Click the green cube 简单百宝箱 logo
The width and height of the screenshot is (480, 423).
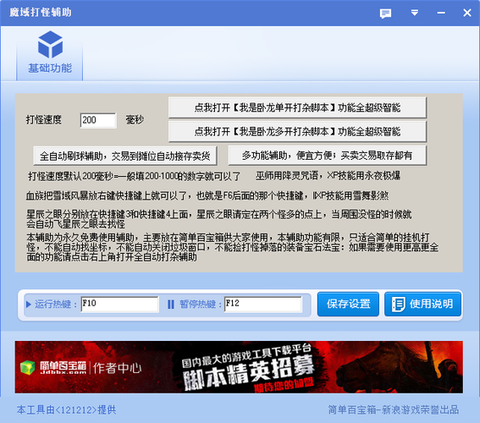tap(28, 368)
